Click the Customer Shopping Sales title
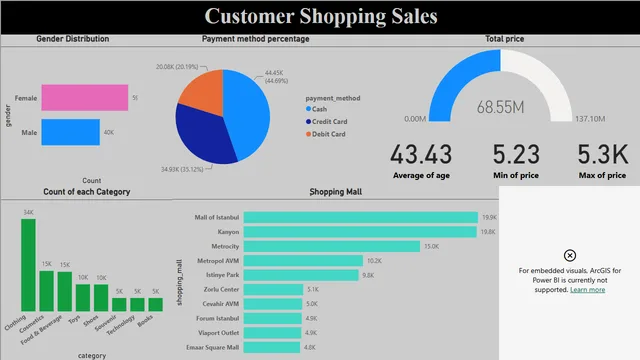Viewport: 640px width, 360px height. click(x=321, y=16)
